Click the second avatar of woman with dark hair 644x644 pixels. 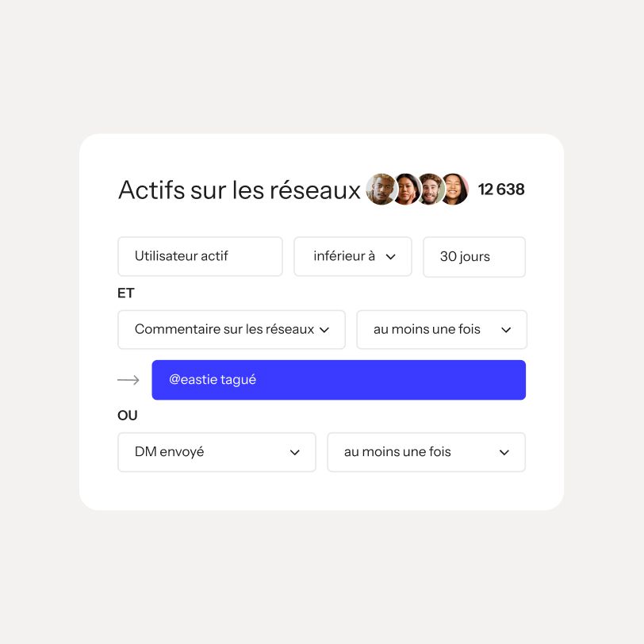click(x=407, y=189)
